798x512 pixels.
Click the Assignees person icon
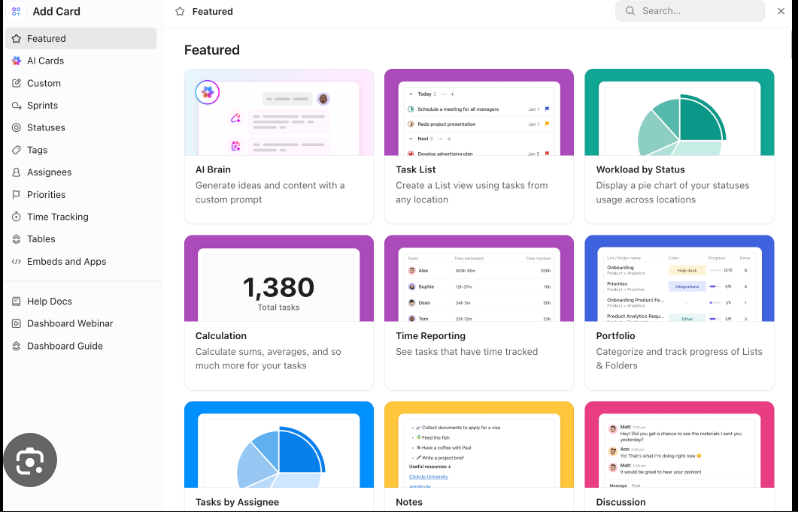point(16,173)
